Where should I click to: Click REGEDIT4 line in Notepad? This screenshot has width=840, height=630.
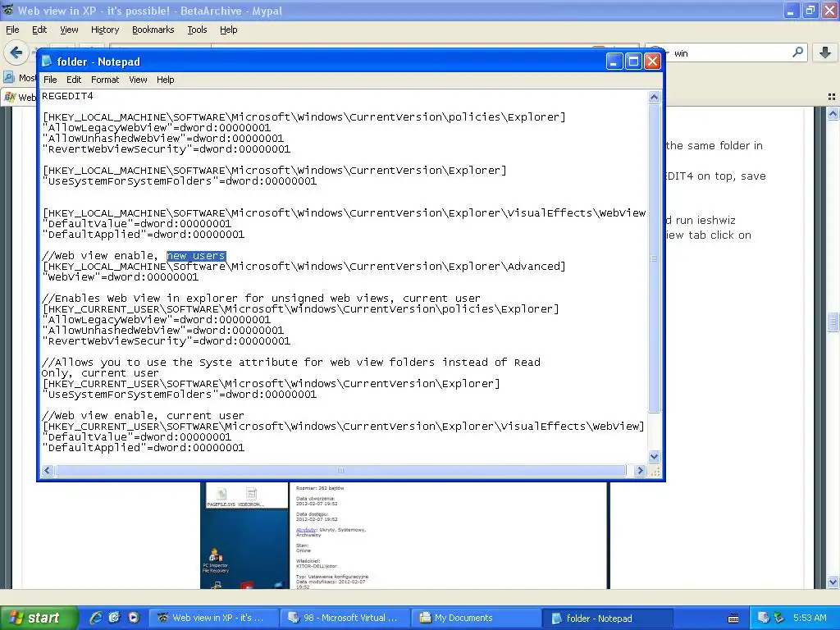67,96
